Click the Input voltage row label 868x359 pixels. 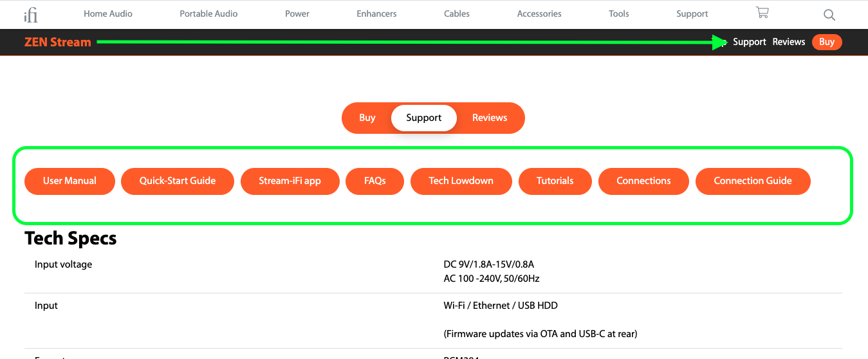pos(63,264)
